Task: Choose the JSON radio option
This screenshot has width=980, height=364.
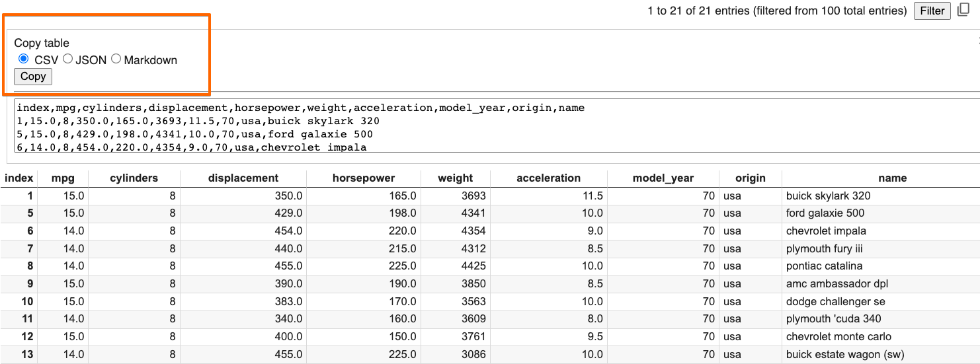Action: tap(68, 59)
